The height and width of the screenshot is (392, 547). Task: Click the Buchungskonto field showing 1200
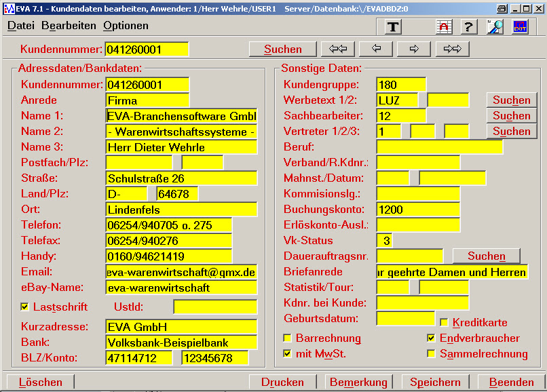(418, 210)
